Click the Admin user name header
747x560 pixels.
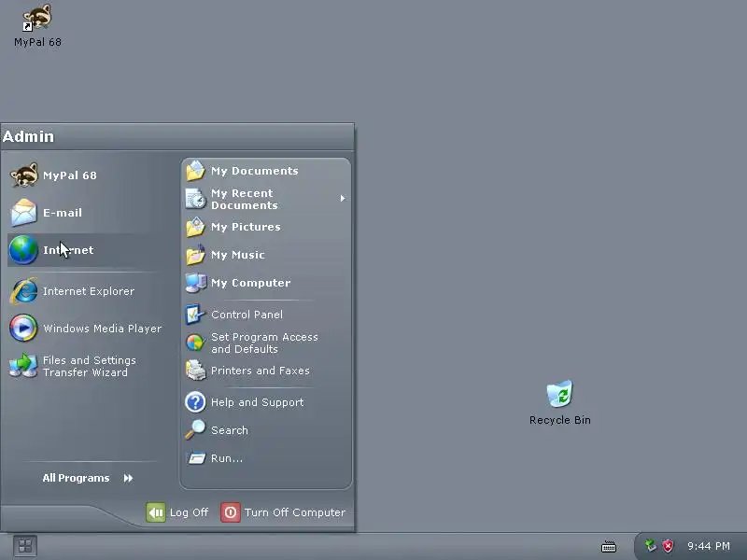click(29, 136)
